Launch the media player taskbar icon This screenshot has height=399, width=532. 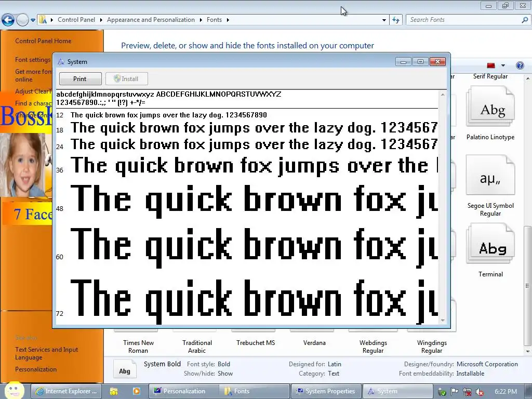click(137, 392)
